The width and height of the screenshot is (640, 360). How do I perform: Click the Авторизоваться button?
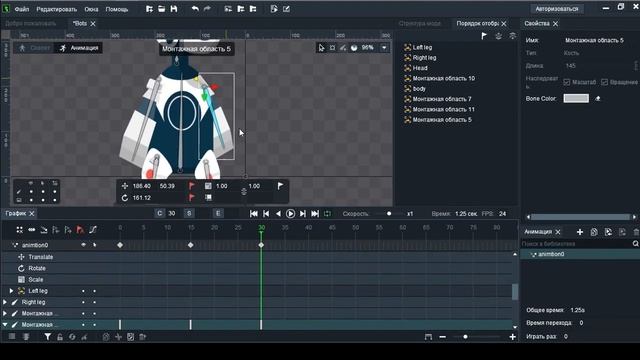[557, 9]
